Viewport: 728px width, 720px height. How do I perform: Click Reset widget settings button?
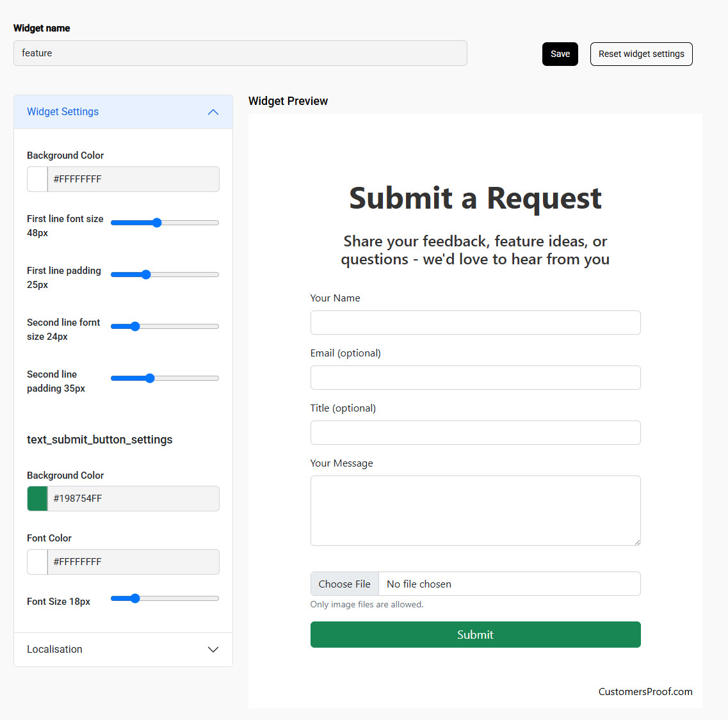point(641,54)
